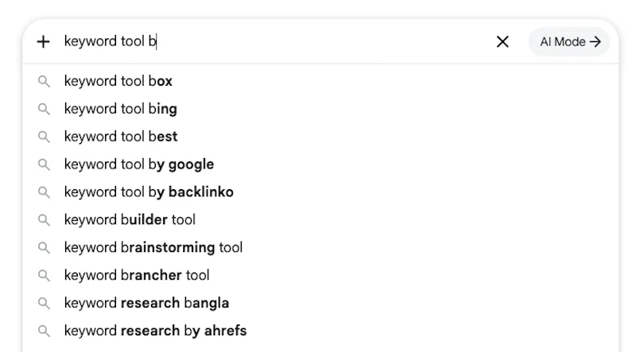Click magnifier icon beside 'keyword builder tool'
The image size is (644, 352).
tap(44, 220)
